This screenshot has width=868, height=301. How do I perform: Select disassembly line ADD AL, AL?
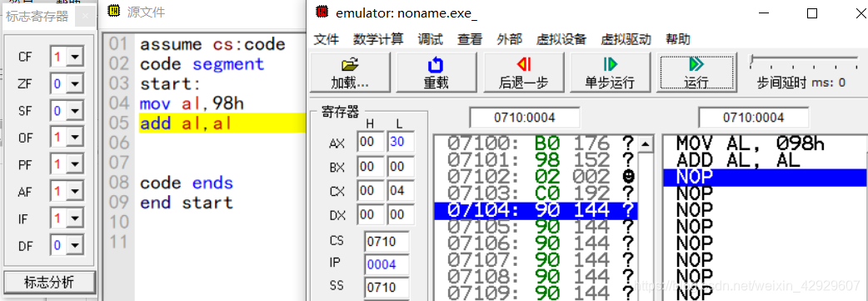[765, 161]
